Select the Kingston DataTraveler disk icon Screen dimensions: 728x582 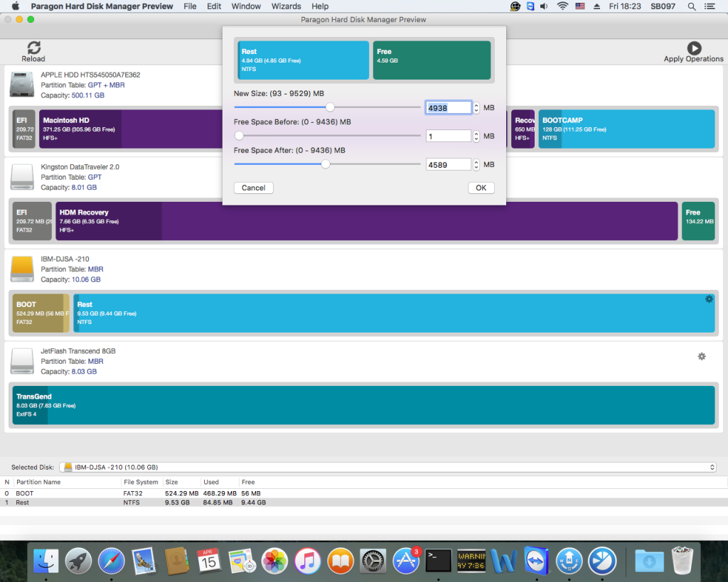[x=22, y=177]
